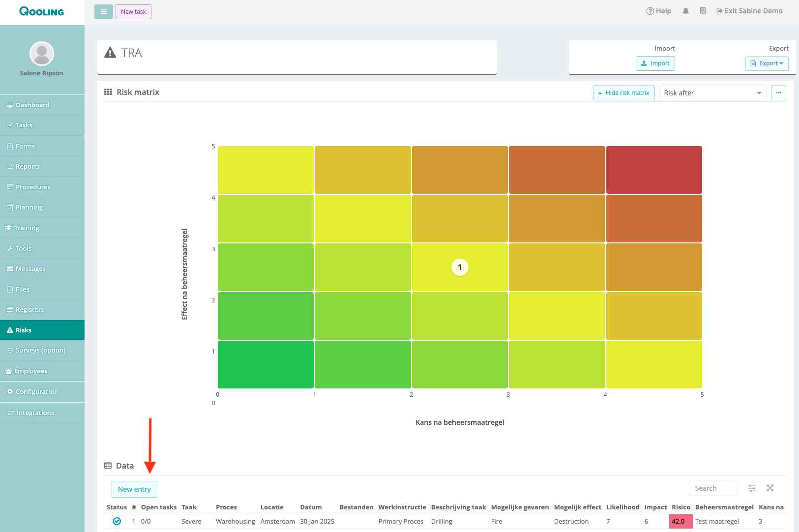
Task: Hide the risk matrix
Action: pos(623,93)
